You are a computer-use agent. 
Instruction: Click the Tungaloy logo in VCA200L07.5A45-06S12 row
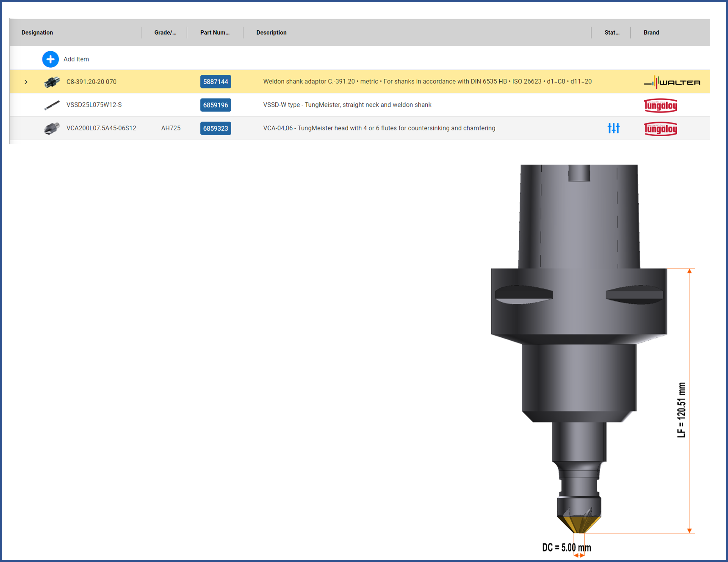click(660, 129)
